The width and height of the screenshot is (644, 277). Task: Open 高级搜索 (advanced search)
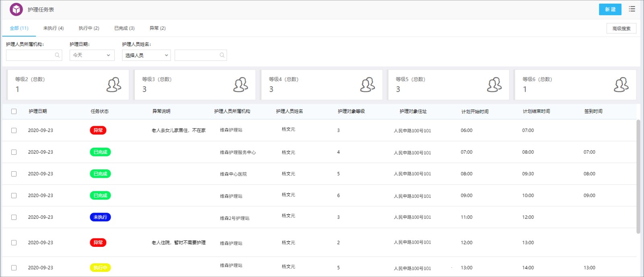[x=621, y=29]
